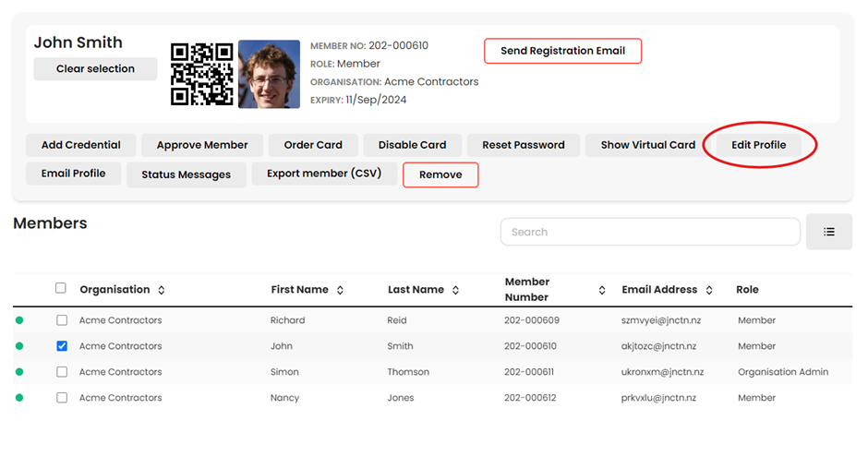Click member number 202-000610 in table

[x=530, y=346]
